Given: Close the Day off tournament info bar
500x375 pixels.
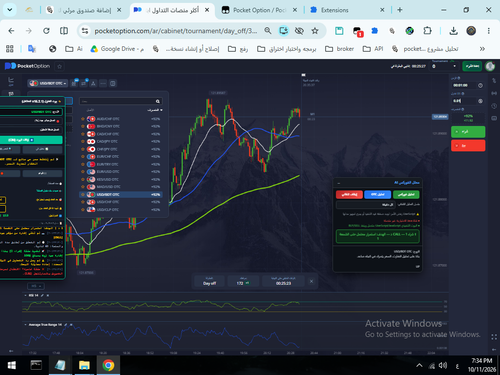Looking at the screenshot, I should [x=311, y=281].
